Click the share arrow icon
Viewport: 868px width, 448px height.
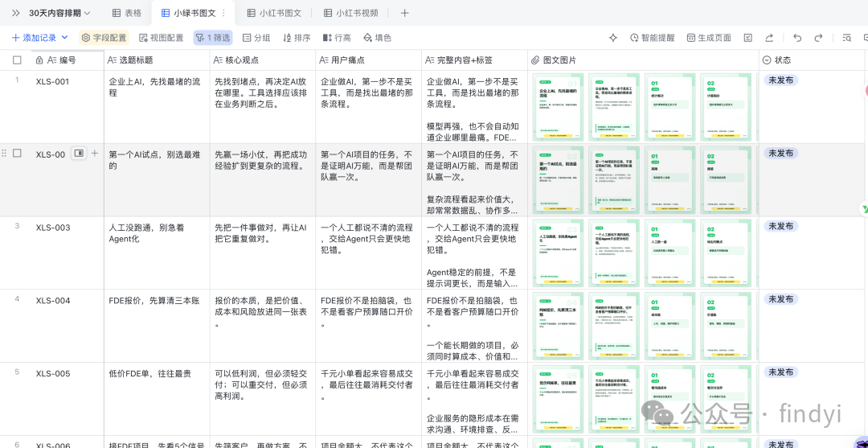point(769,38)
